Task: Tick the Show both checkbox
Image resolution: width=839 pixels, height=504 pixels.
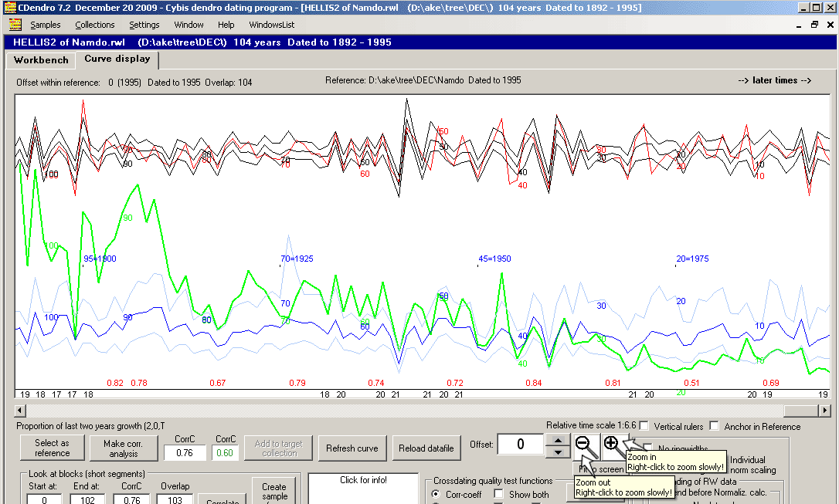Action: click(499, 494)
